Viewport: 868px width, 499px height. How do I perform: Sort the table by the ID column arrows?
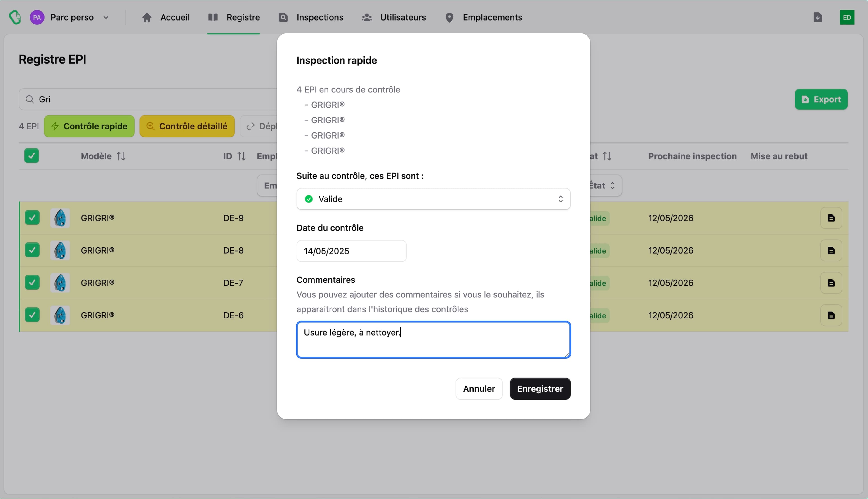242,156
